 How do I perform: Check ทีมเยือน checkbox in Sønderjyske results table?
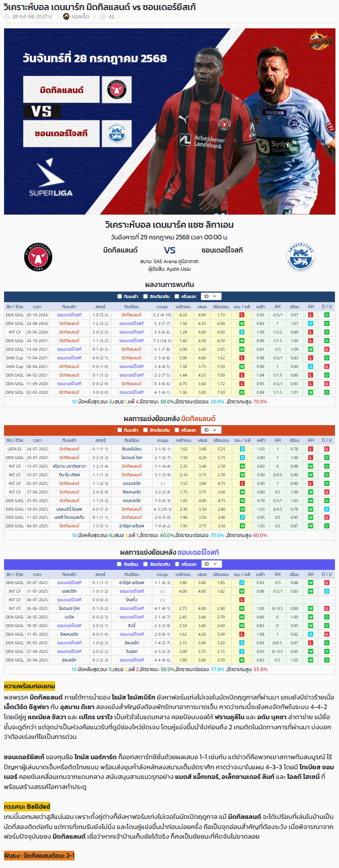[119, 564]
